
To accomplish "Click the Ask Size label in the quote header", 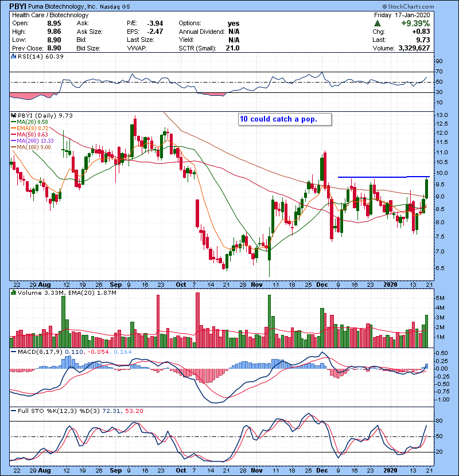I will point(90,32).
